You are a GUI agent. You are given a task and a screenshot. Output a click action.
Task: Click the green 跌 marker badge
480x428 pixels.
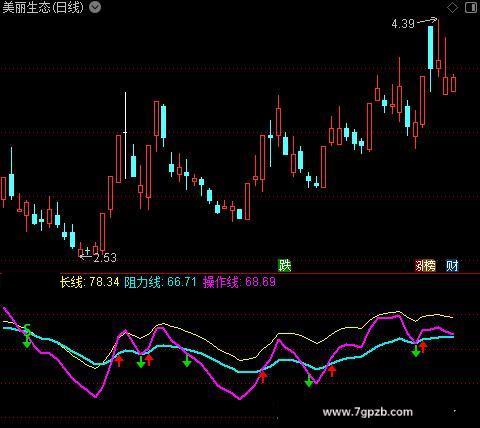(285, 266)
